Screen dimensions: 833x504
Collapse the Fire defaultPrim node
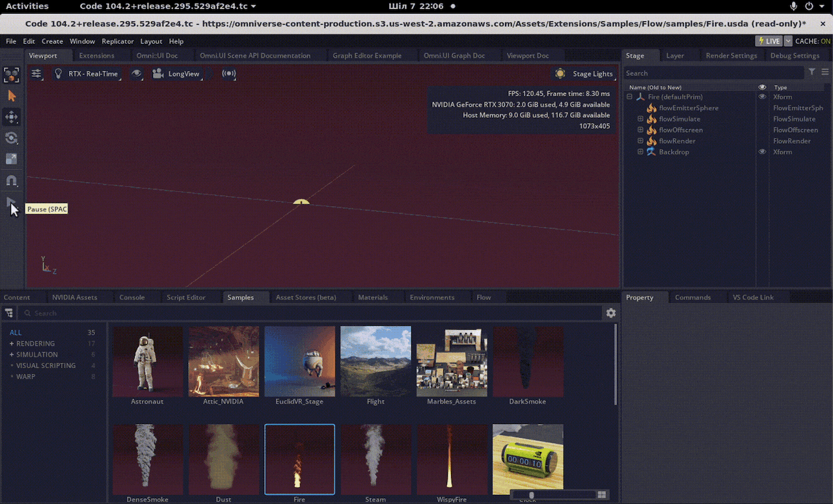(629, 97)
